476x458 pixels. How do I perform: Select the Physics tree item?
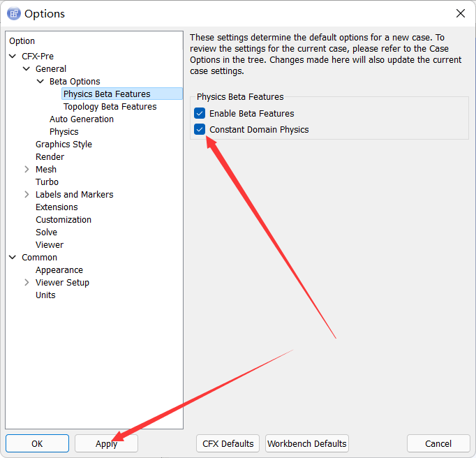[64, 132]
